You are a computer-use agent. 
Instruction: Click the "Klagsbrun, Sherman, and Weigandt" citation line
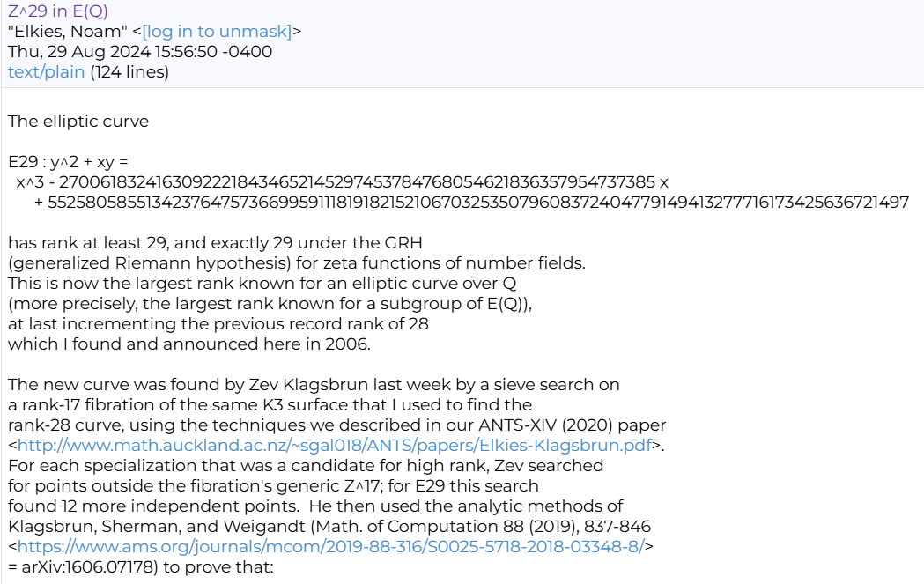point(329,526)
